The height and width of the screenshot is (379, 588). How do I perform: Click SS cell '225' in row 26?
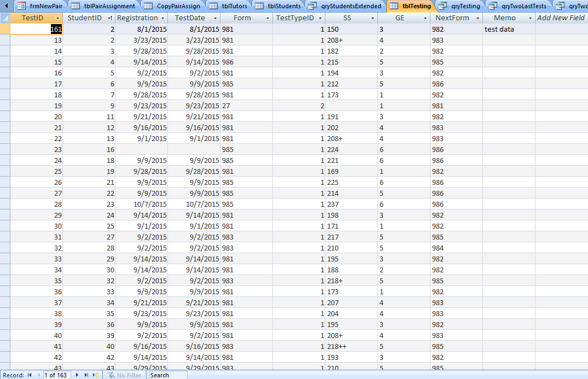351,182
